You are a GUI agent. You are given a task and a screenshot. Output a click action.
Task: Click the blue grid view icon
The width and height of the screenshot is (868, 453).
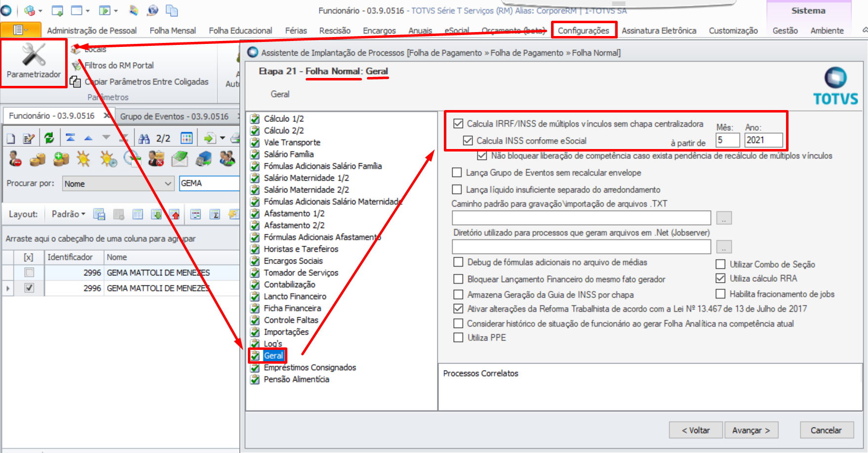186,138
